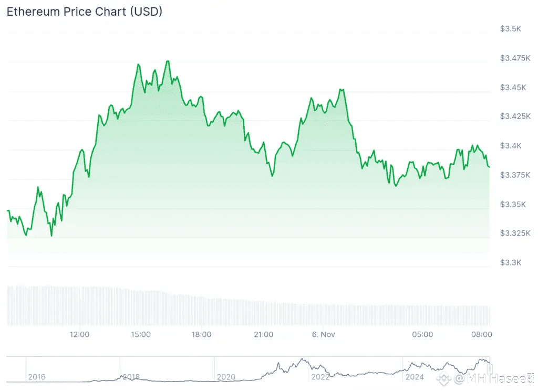Click the 15:00 time axis label
Image resolution: width=538 pixels, height=392 pixels.
141,334
